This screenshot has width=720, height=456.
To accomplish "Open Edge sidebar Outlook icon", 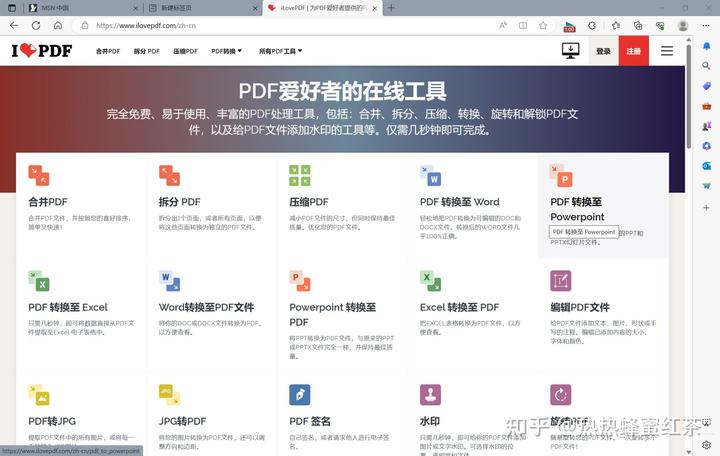I will 706,166.
